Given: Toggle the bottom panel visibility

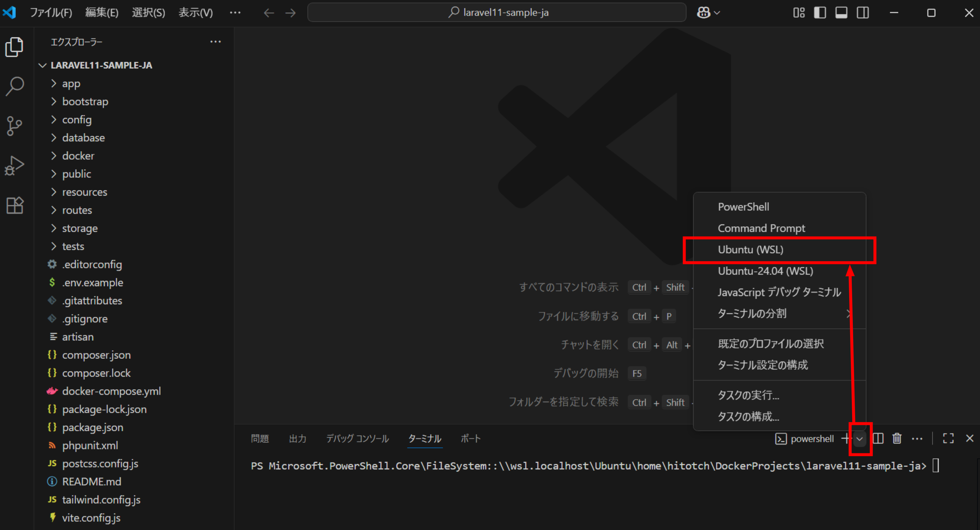Looking at the screenshot, I should pyautogui.click(x=841, y=13).
